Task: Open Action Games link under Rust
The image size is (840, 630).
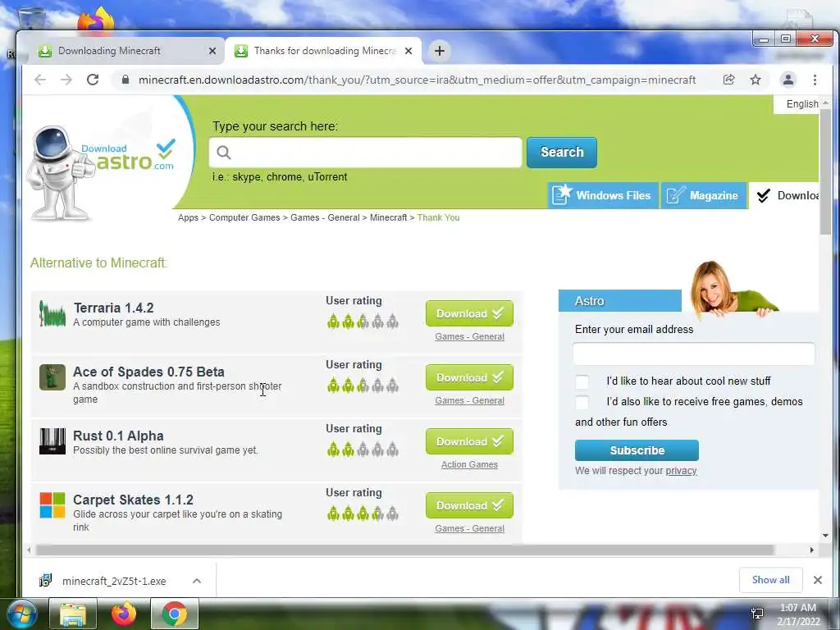Action: point(469,464)
